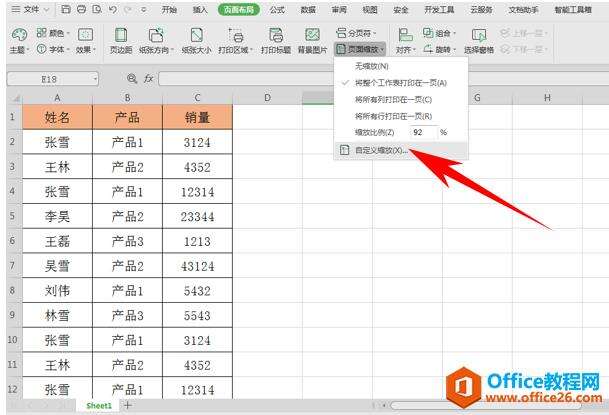Switch to the 数据 tab

(x=308, y=10)
